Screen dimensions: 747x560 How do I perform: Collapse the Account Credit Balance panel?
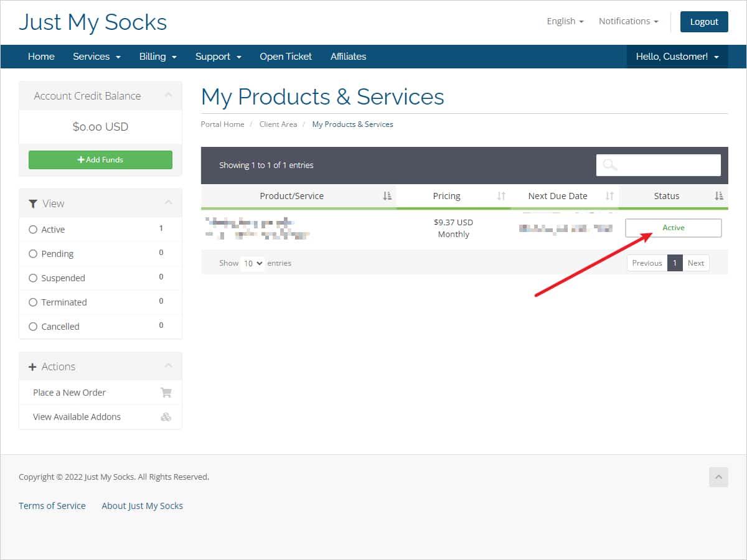click(x=168, y=95)
